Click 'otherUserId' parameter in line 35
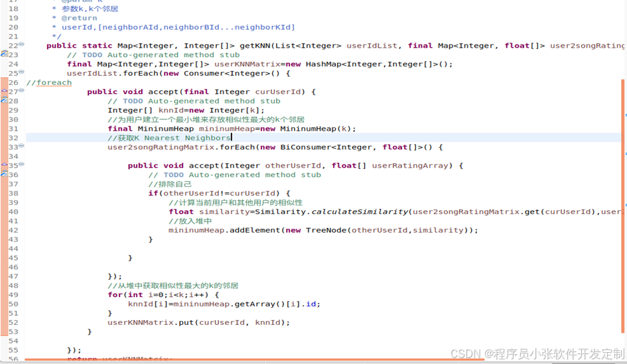Viewport: 627px width, 364px height. (x=293, y=165)
